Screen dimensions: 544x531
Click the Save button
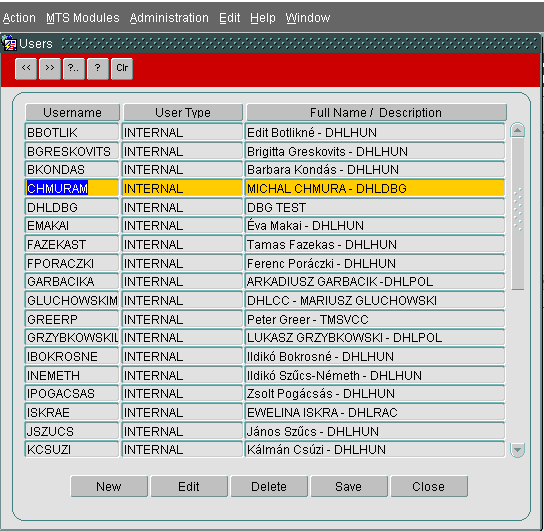[349, 486]
